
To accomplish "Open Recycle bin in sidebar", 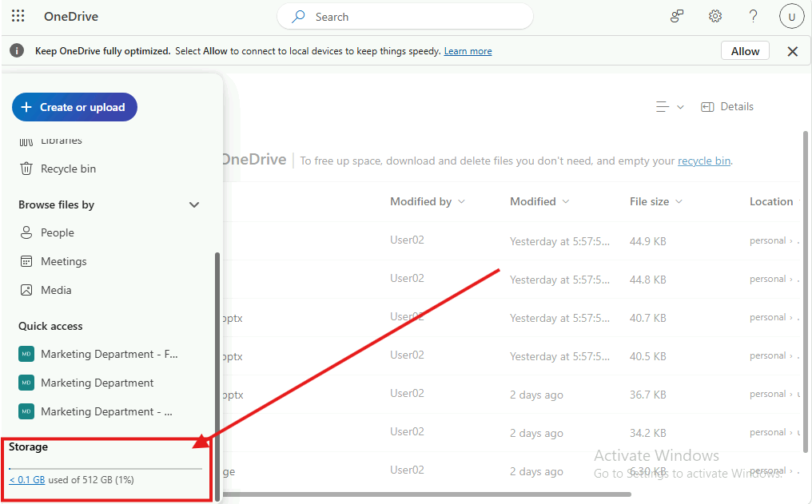I will [68, 169].
